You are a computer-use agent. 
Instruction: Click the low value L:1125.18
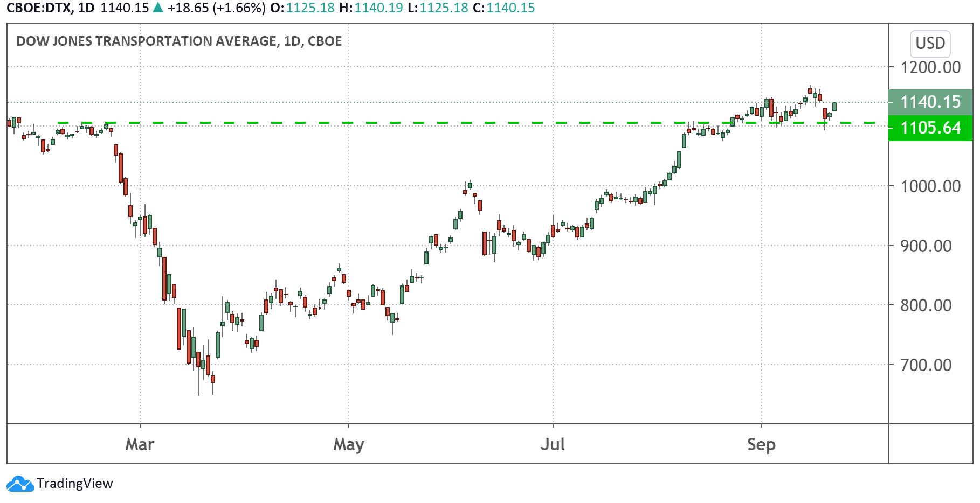tap(438, 8)
